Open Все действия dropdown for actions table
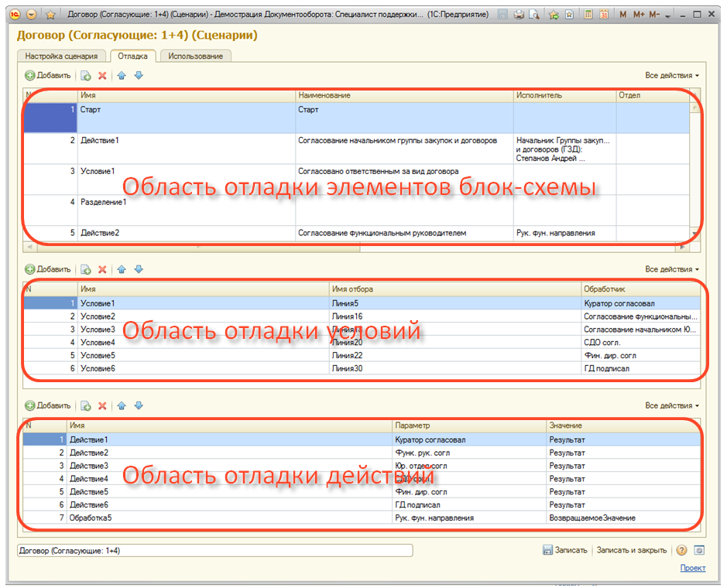The height and width of the screenshot is (588, 727). point(672,405)
